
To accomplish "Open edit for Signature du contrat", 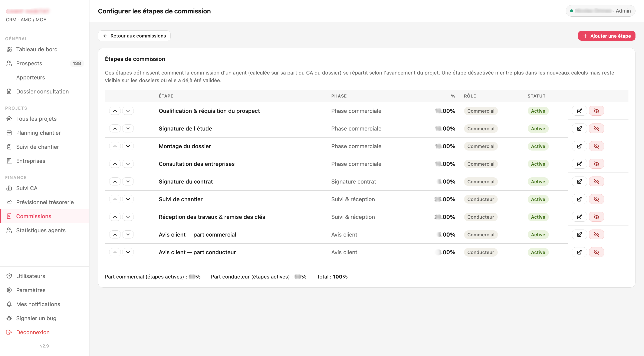I will [579, 181].
